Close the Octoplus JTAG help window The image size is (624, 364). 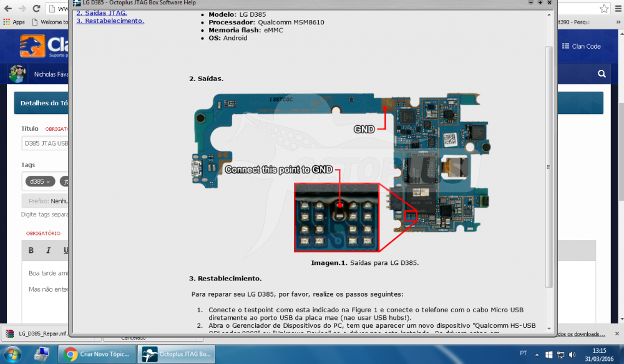point(549,2)
